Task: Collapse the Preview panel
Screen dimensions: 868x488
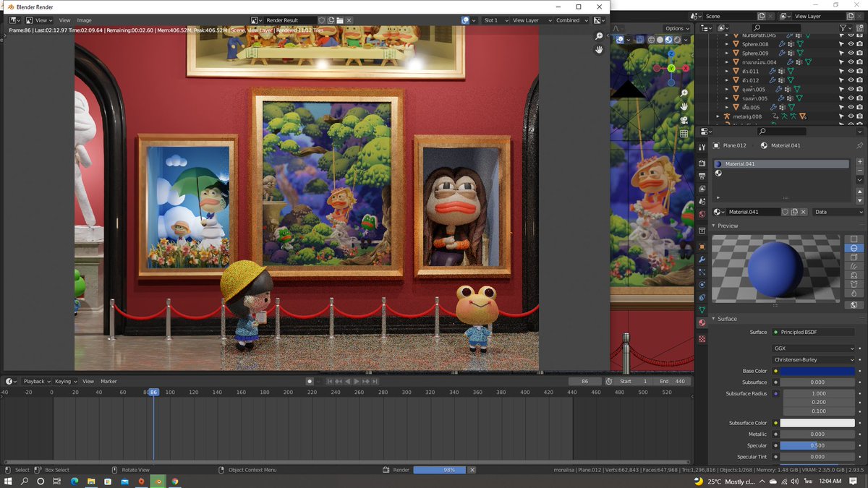Action: coord(714,226)
